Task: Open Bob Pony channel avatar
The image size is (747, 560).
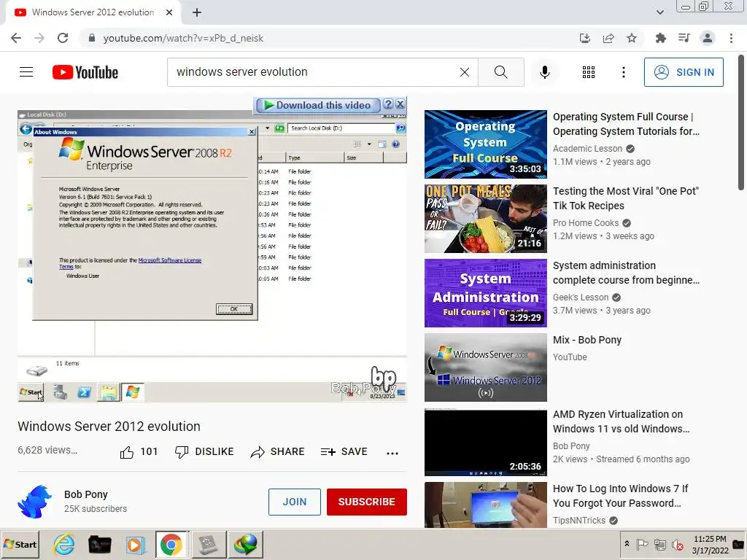Action: pyautogui.click(x=34, y=502)
